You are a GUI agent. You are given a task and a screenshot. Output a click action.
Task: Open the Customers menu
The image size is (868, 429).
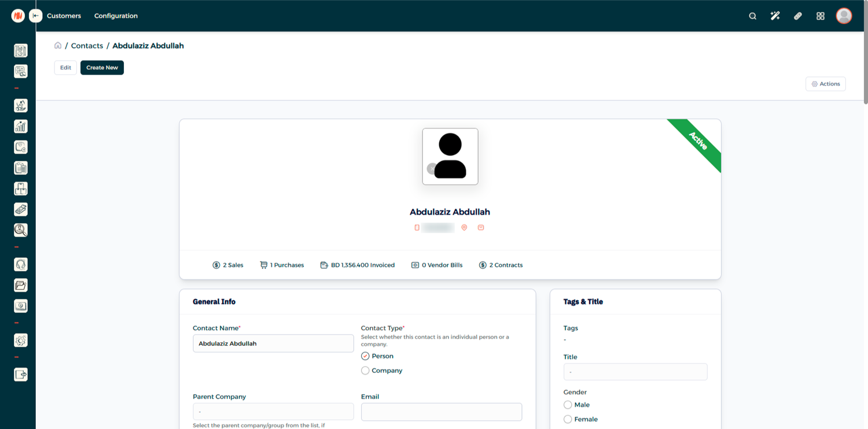click(64, 16)
